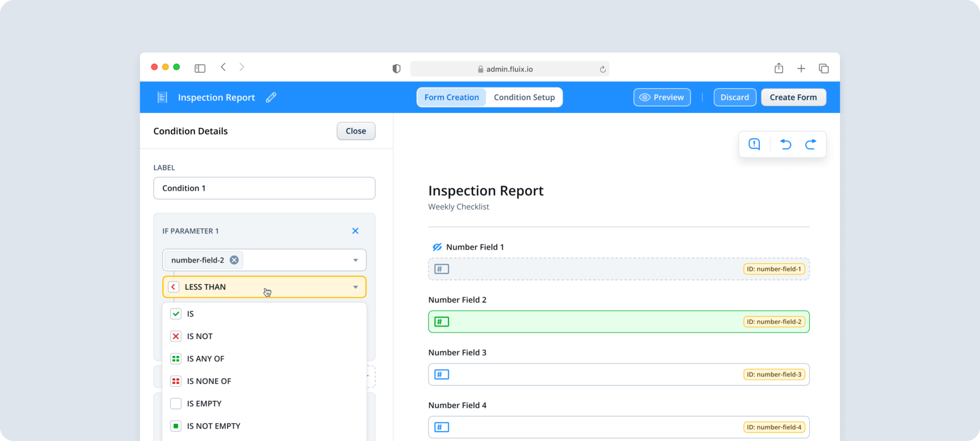Screen dimensions: 980x441
Task: Redo the last form change
Action: tap(811, 144)
